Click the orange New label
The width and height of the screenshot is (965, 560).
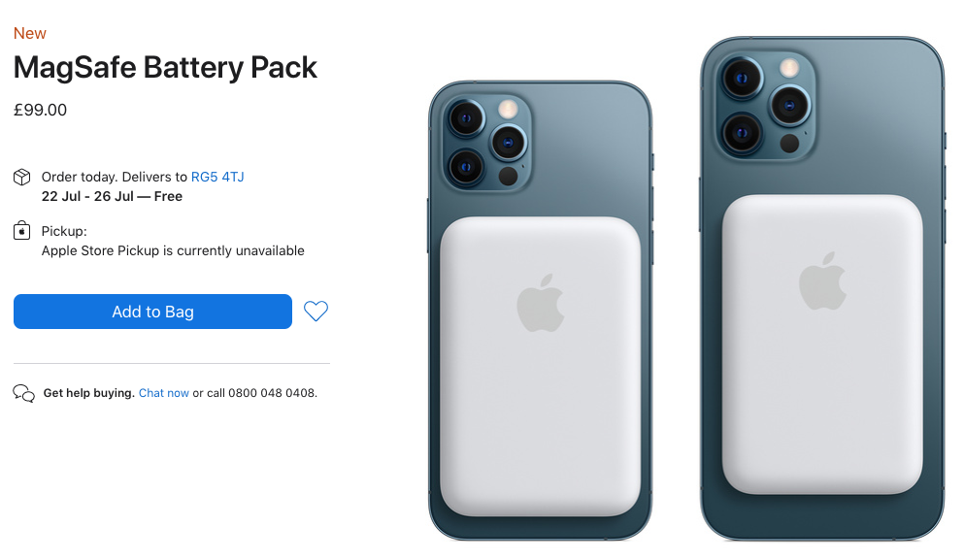point(29,33)
